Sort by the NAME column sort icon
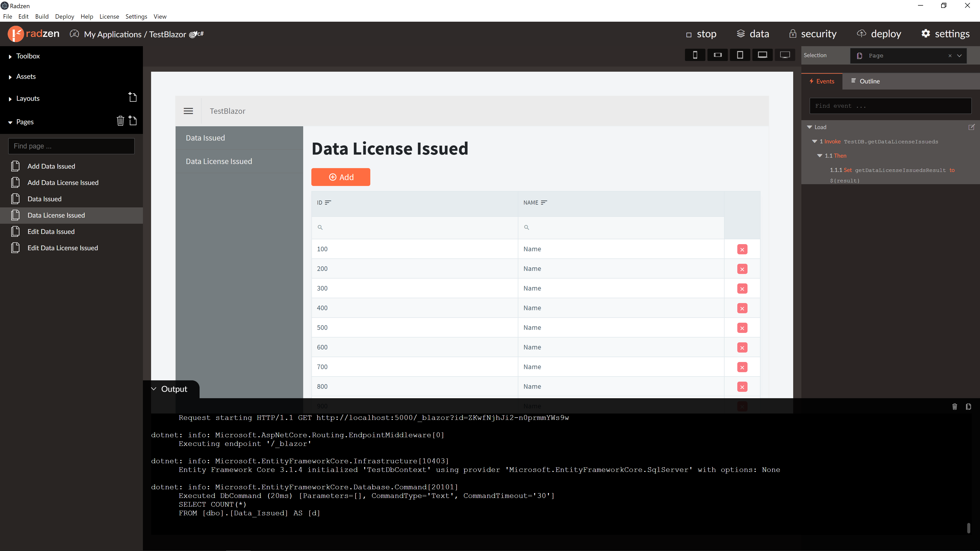980x551 pixels. tap(544, 203)
